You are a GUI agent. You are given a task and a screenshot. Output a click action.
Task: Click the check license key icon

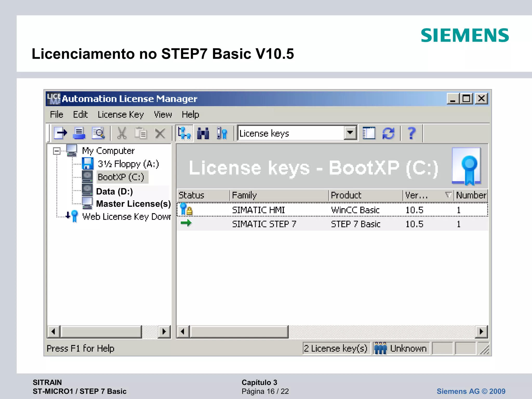(222, 133)
